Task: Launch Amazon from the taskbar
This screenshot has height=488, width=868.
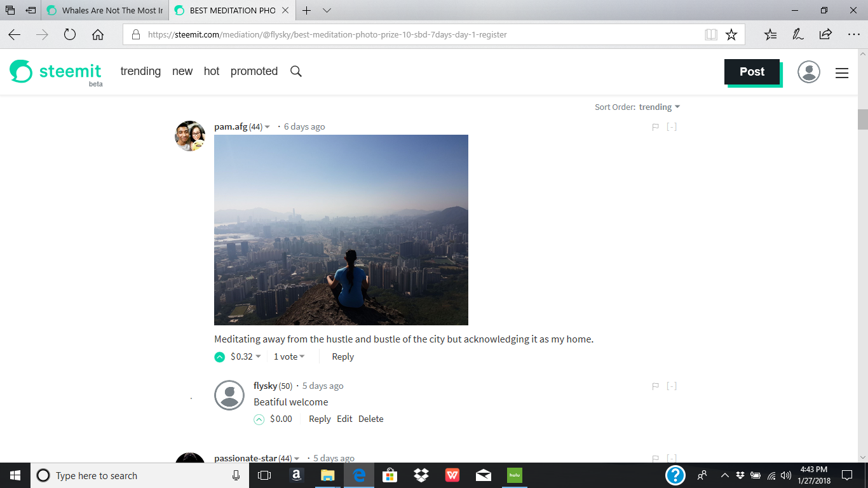Action: pyautogui.click(x=296, y=475)
